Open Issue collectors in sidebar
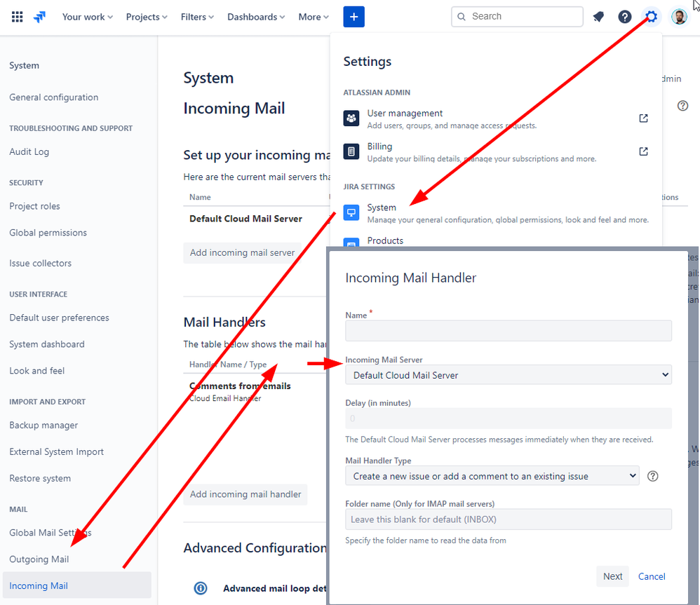This screenshot has height=605, width=700. click(x=40, y=263)
